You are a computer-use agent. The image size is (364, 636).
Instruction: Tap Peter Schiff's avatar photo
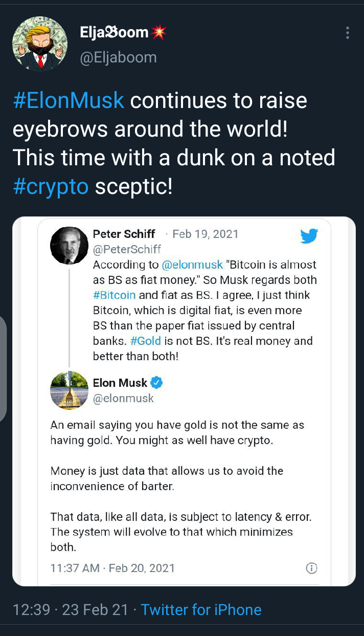pyautogui.click(x=69, y=245)
